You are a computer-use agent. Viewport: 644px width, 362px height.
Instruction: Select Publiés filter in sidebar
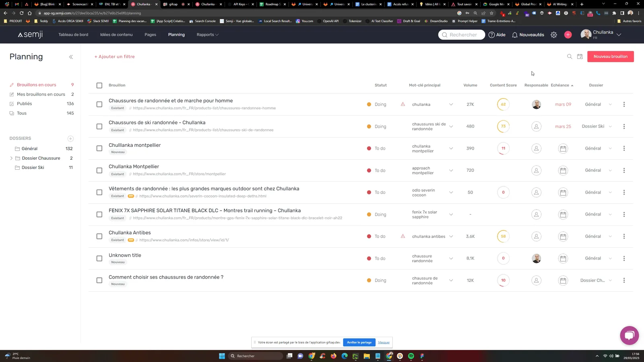tap(25, 104)
